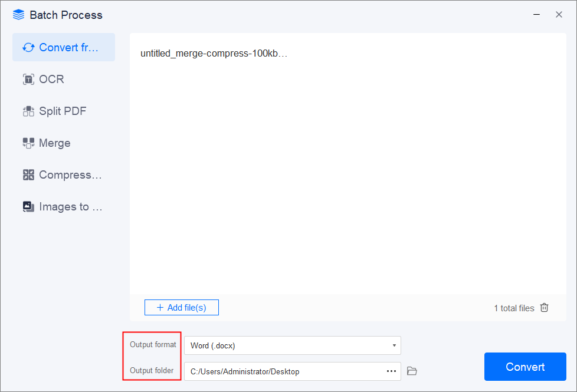Screen dimensions: 577x392
Task: Go to Images to PDF tab
Action: pos(64,207)
